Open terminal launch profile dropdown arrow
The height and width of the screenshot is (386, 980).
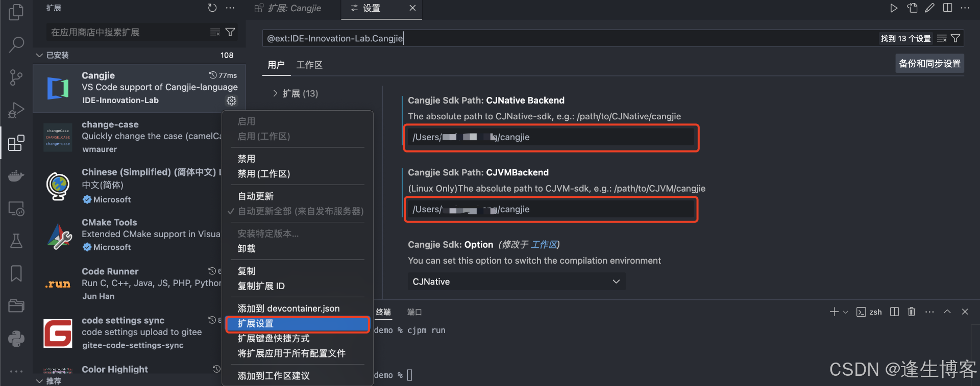click(846, 312)
